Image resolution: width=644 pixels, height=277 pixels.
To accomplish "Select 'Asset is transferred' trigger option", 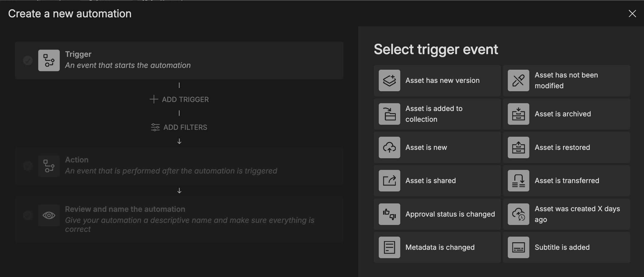I will 567,181.
